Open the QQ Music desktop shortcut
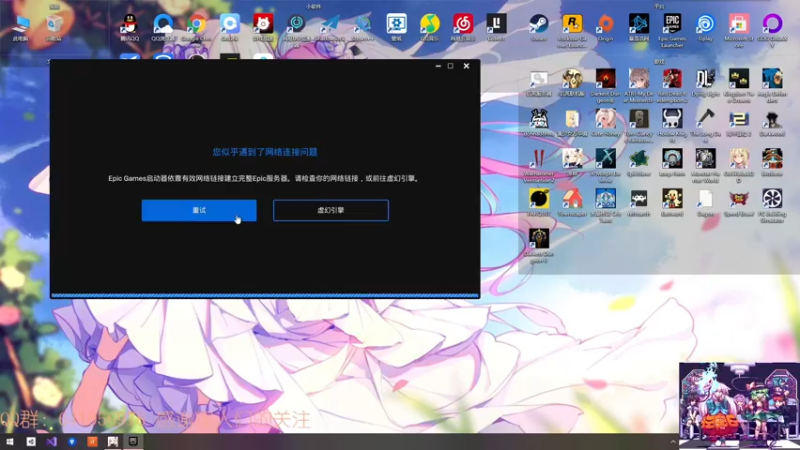The height and width of the screenshot is (450, 800). coord(430,28)
